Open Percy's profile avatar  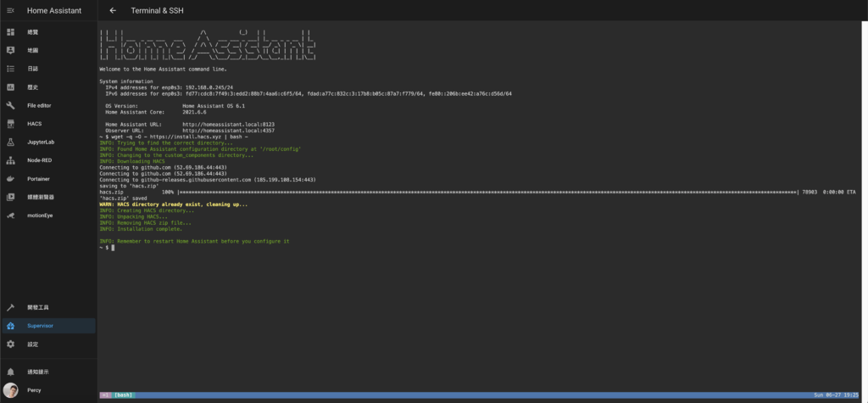click(x=10, y=389)
